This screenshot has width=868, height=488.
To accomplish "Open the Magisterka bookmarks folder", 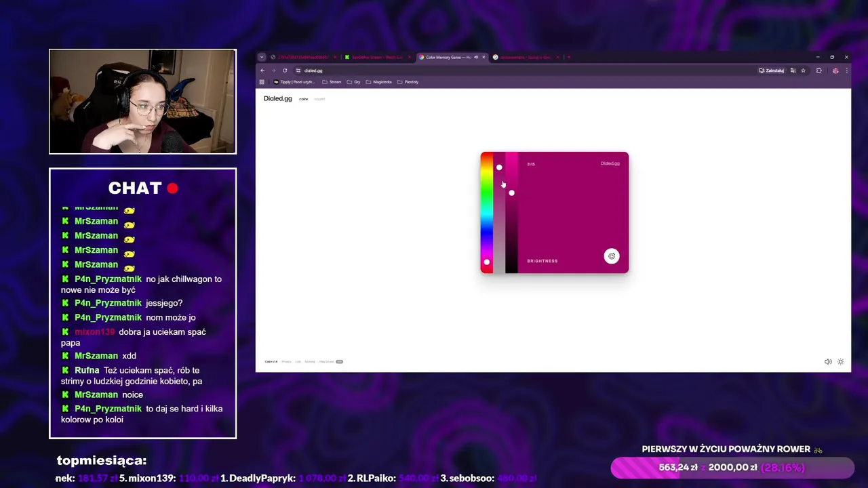I will coord(379,82).
